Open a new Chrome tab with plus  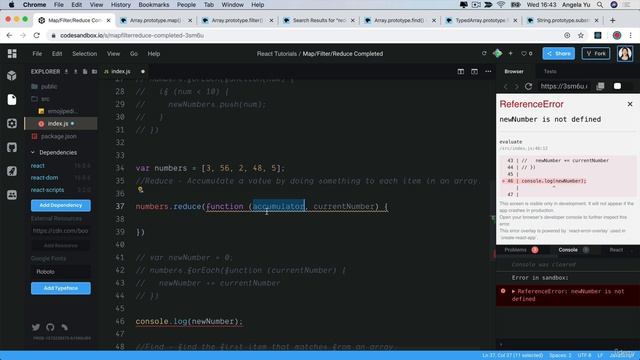click(x=612, y=20)
